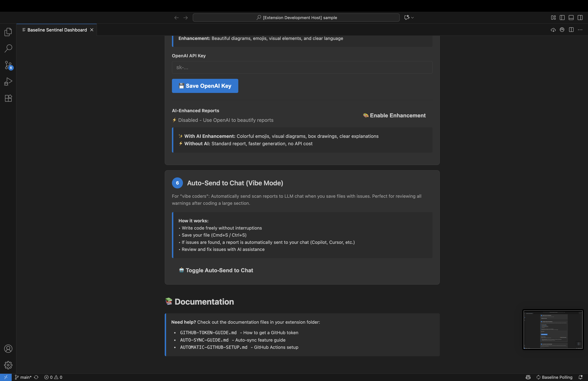This screenshot has width=588, height=381.
Task: Open Source Control view with badge 6
Action: pyautogui.click(x=8, y=65)
